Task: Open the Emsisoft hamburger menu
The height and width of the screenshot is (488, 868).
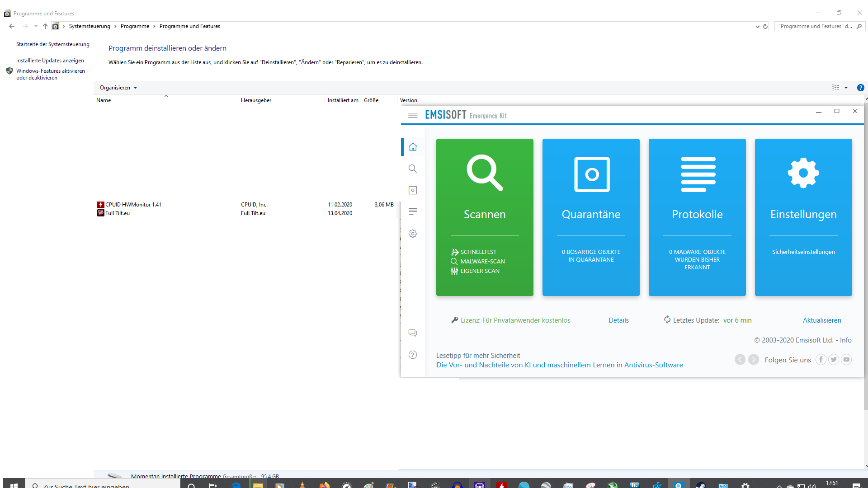Action: point(412,116)
